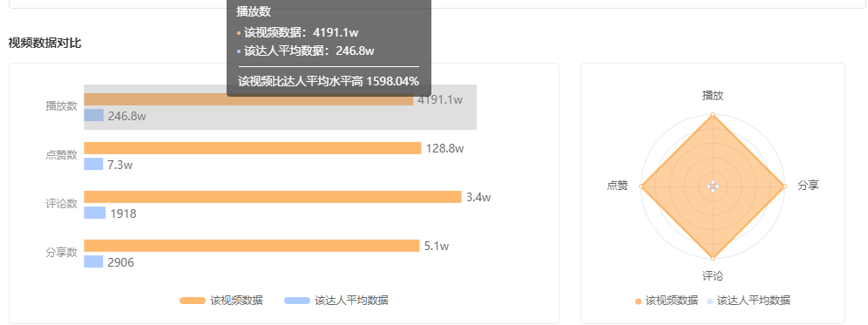Toggle blue 该达人平均数据 legend in bar chart
The height and width of the screenshot is (325, 868).
pyautogui.click(x=336, y=301)
